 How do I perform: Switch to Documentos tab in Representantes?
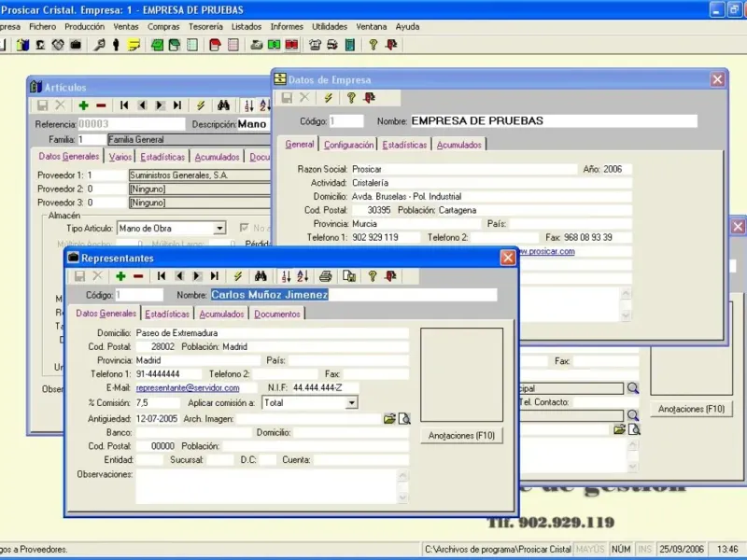click(277, 315)
